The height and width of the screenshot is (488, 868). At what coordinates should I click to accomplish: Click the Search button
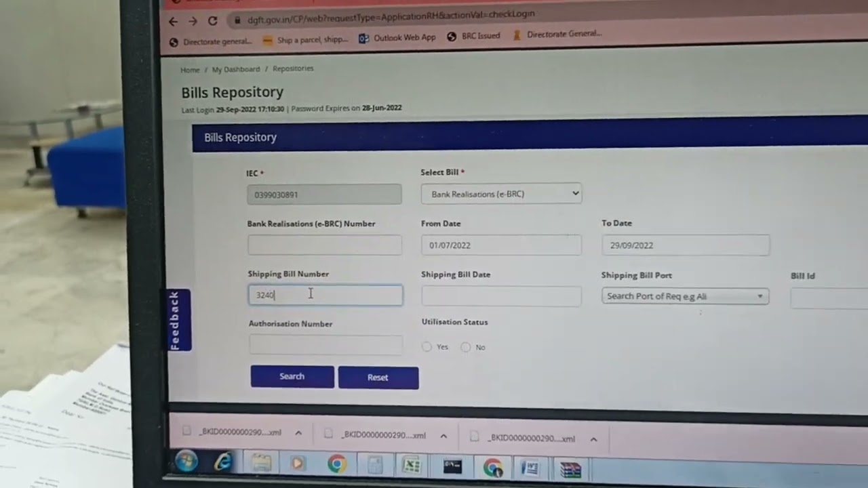292,377
